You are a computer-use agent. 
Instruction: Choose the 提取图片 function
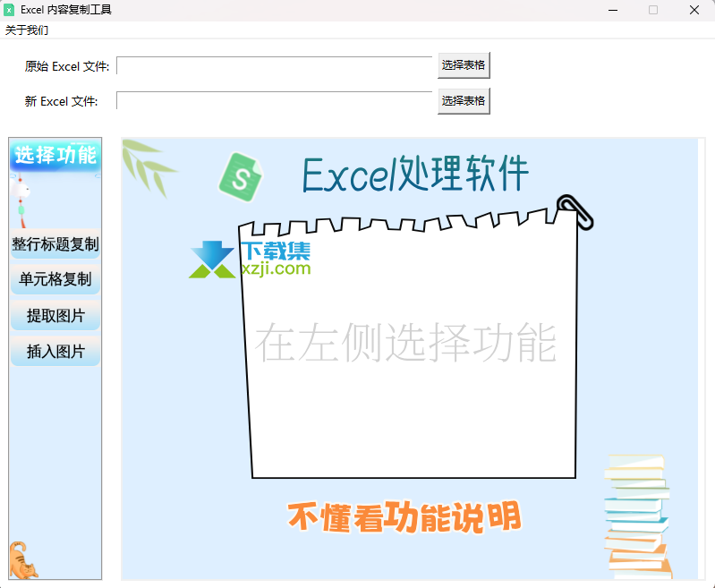point(55,315)
